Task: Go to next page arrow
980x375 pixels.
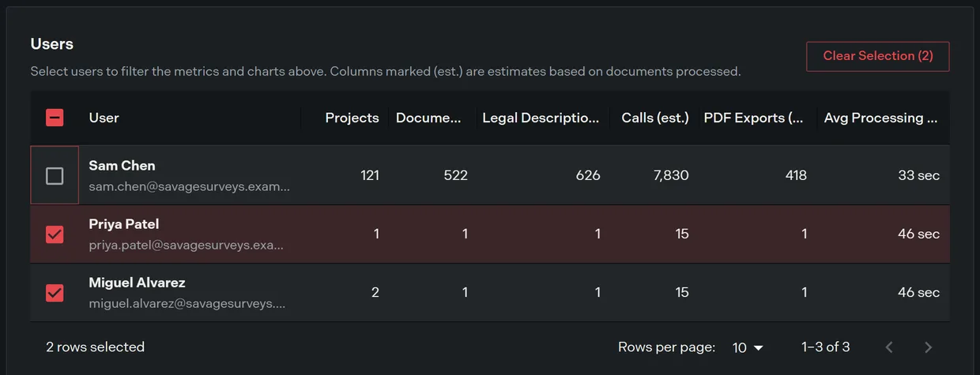Action: 929,347
